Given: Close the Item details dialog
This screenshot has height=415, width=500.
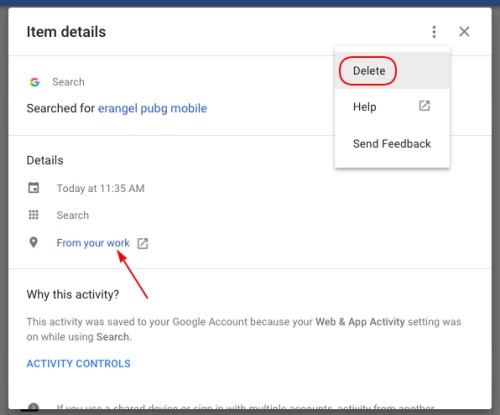Looking at the screenshot, I should tap(464, 32).
